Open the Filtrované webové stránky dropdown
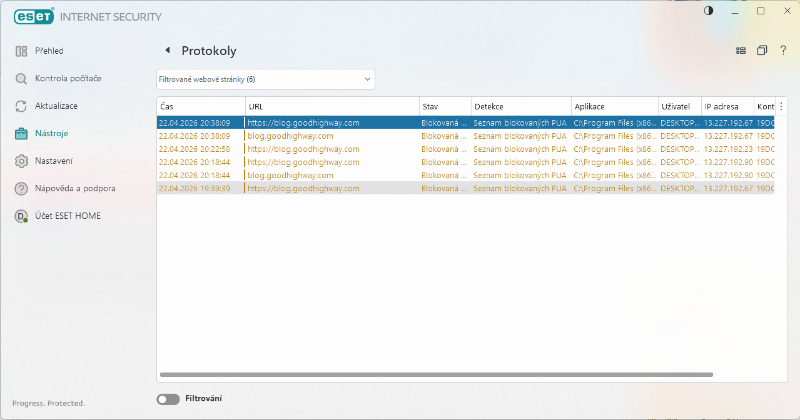Screen dimensions: 800x420 point(265,78)
